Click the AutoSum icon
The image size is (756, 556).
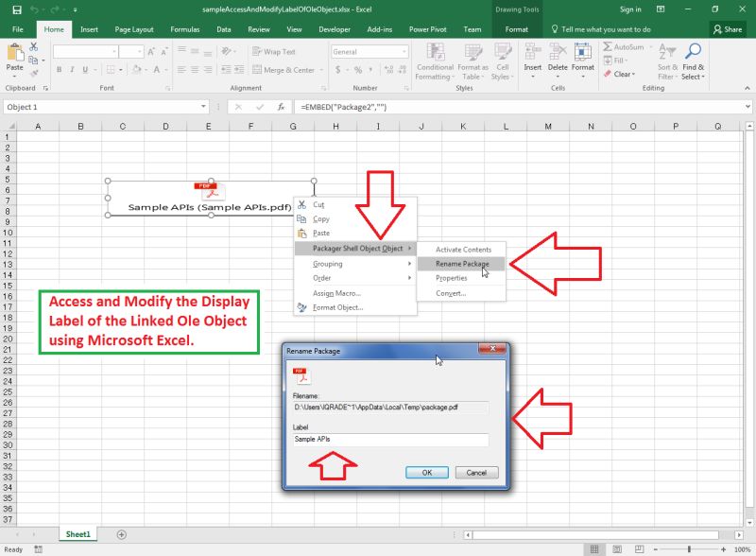[x=610, y=47]
